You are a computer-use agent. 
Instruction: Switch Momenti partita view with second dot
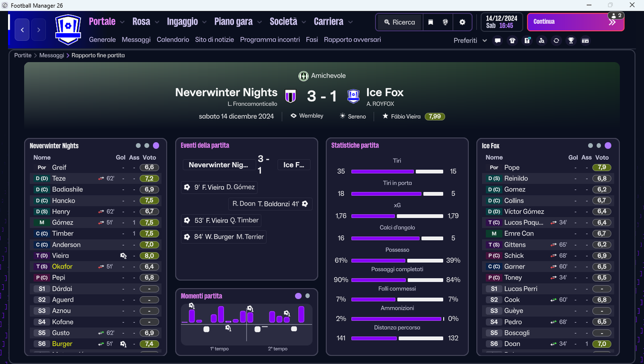coord(308,296)
